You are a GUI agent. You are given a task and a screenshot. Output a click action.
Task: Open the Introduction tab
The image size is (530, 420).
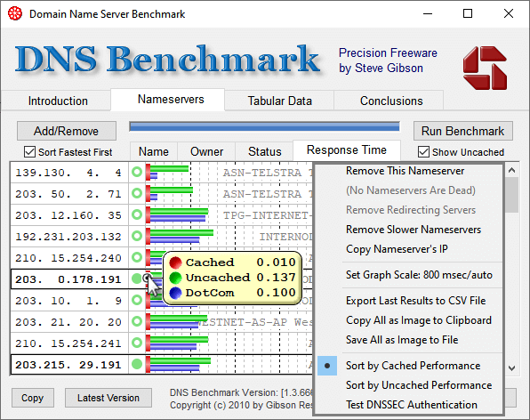58,101
